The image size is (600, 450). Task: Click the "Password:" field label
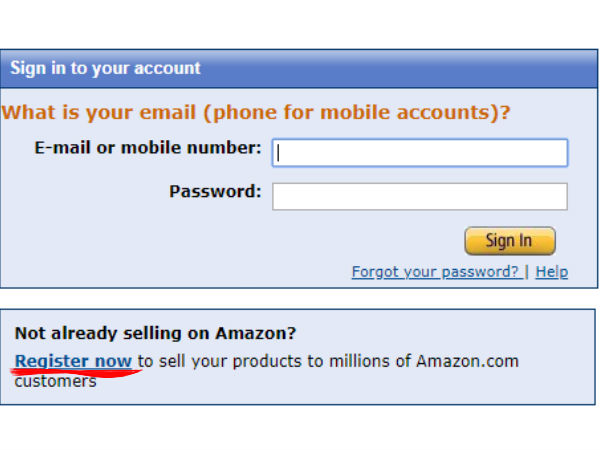[x=215, y=191]
